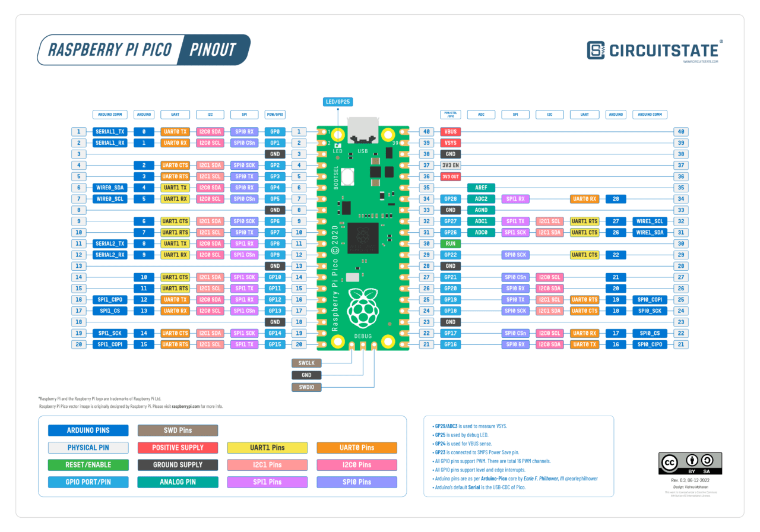Click the ARDUINO PINS legend swatch
Screen dimensions: 760x532
88,430
